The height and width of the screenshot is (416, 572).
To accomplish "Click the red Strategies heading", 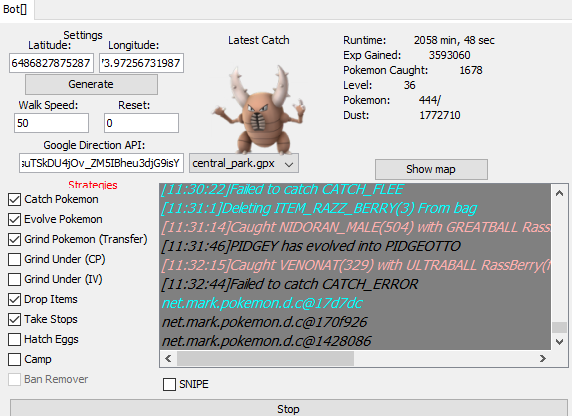I will 93,185.
